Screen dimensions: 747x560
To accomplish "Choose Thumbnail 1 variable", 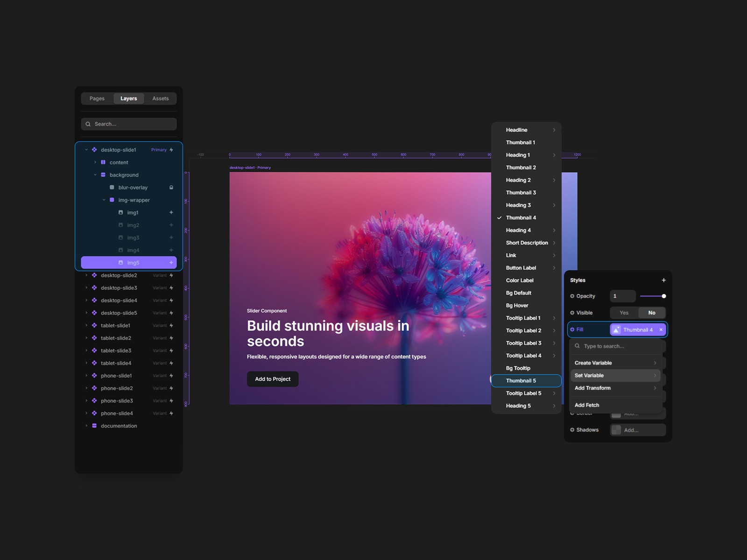I will point(526,143).
